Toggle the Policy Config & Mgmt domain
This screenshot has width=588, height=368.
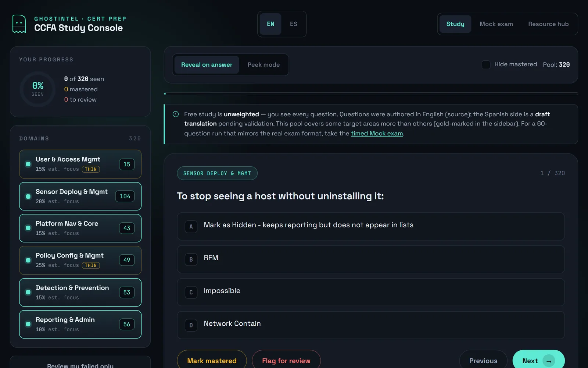pos(80,260)
